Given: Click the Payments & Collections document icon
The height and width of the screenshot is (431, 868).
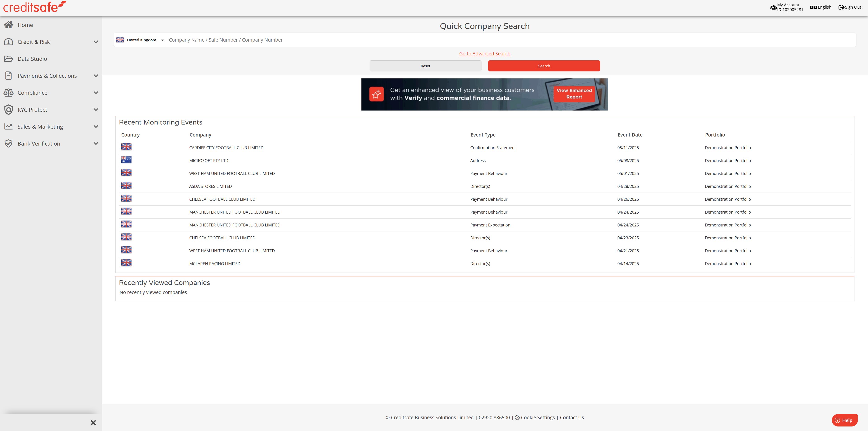Looking at the screenshot, I should pyautogui.click(x=8, y=75).
